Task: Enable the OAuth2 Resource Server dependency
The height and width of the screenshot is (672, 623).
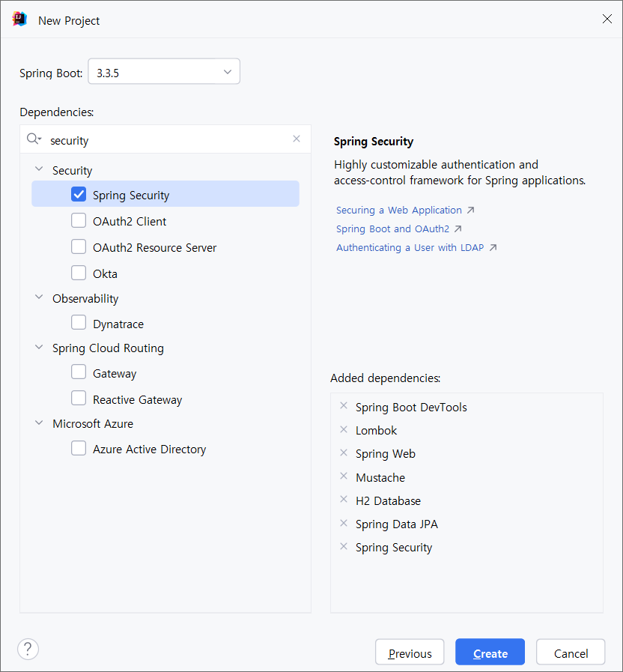Action: tap(79, 247)
